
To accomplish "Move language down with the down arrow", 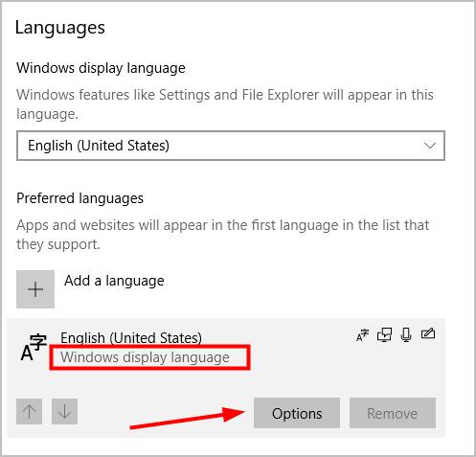I will 64,412.
